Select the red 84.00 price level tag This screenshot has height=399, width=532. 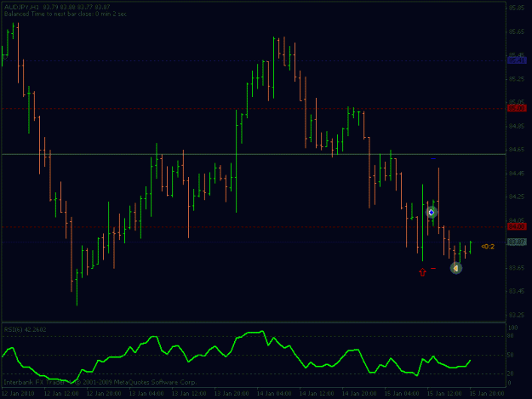coord(517,226)
